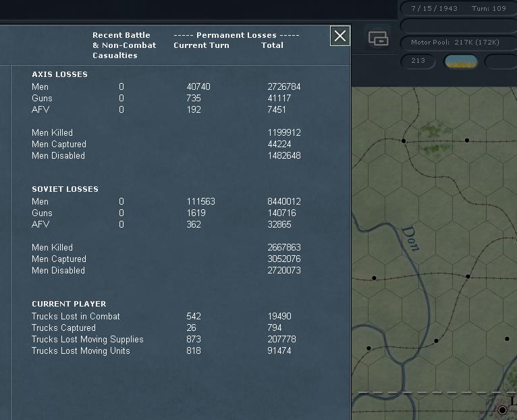Select Trucks Lost Moving Units total 91474

point(279,350)
